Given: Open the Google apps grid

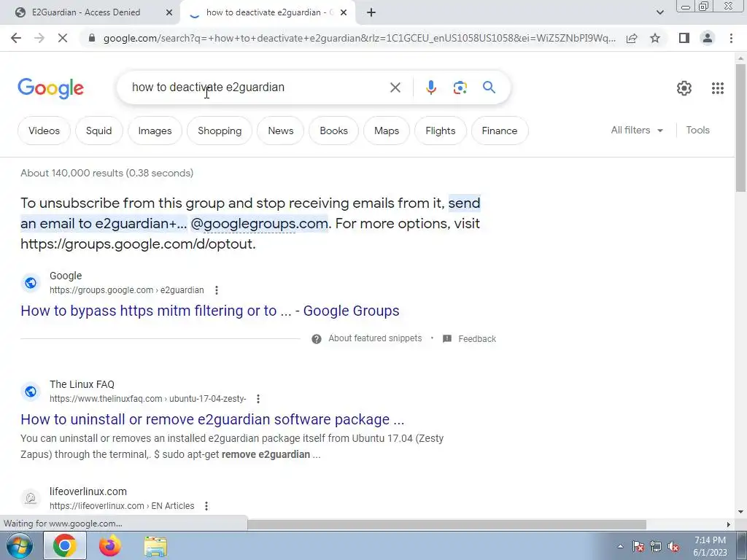Looking at the screenshot, I should pyautogui.click(x=718, y=88).
